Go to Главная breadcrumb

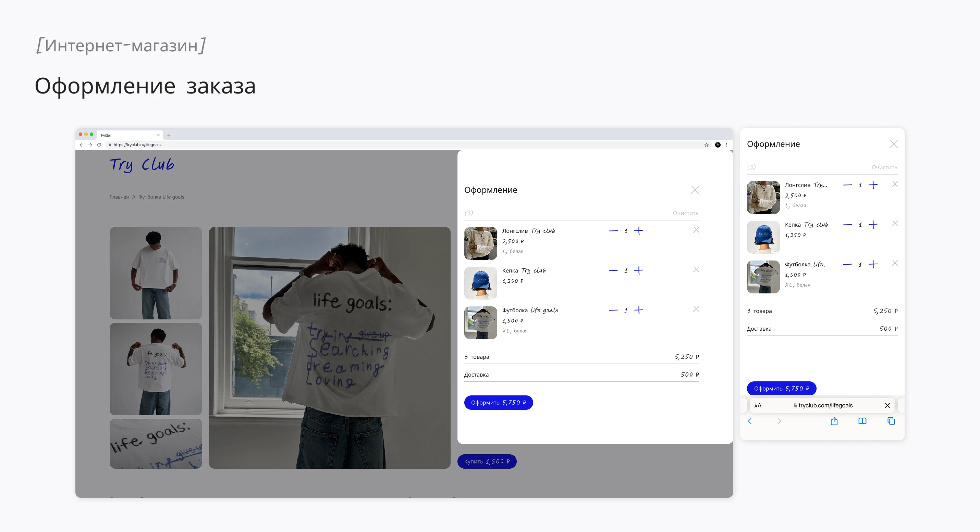tap(119, 197)
